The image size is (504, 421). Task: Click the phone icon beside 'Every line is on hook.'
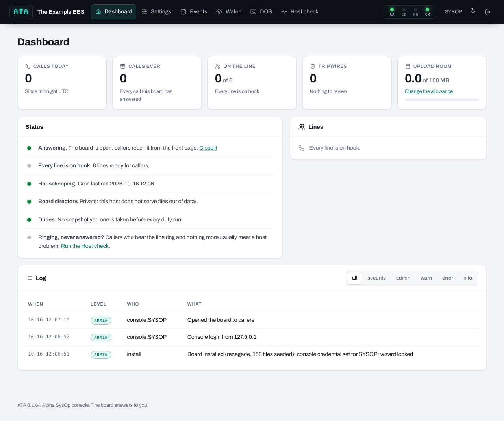pyautogui.click(x=302, y=148)
